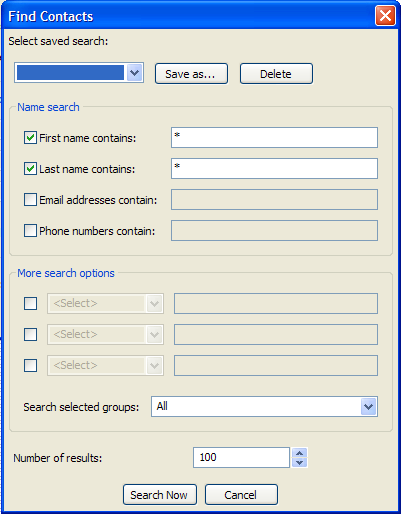Image resolution: width=401 pixels, height=514 pixels.
Task: Tick the first More search options checkbox
Action: (x=30, y=303)
